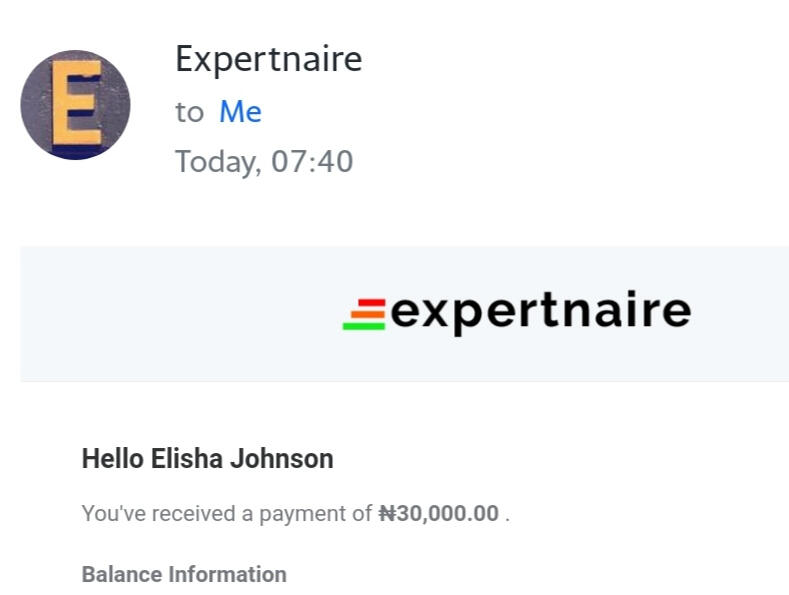Open the Expertnaire sender name in header
The width and height of the screenshot is (789, 595).
(268, 60)
